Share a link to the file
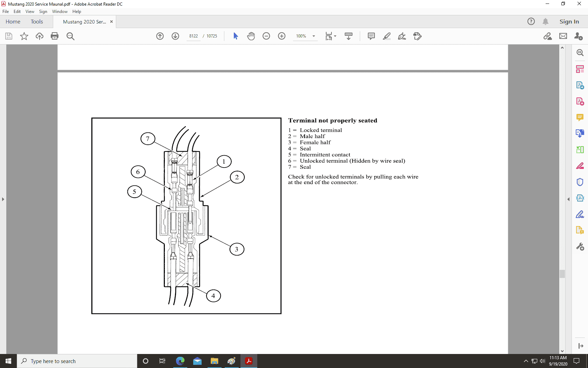Screen dimensions: 588x368 (x=548, y=36)
